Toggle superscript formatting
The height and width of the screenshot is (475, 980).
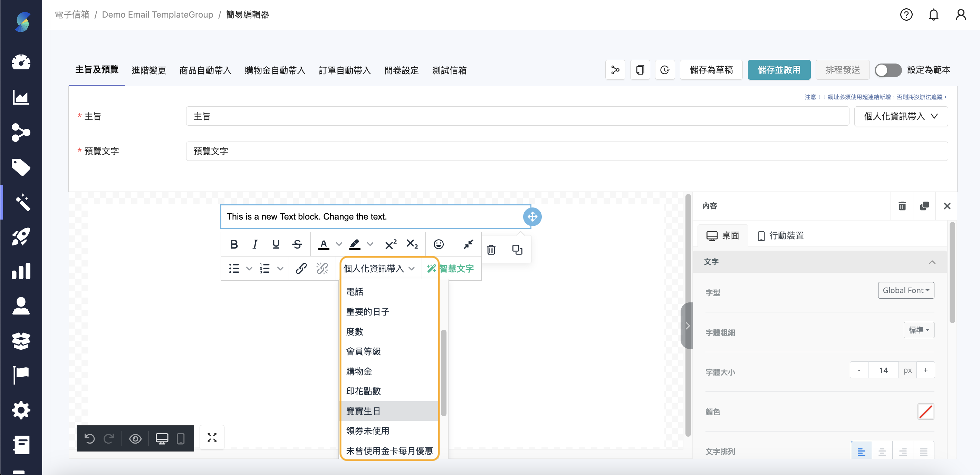pyautogui.click(x=390, y=244)
